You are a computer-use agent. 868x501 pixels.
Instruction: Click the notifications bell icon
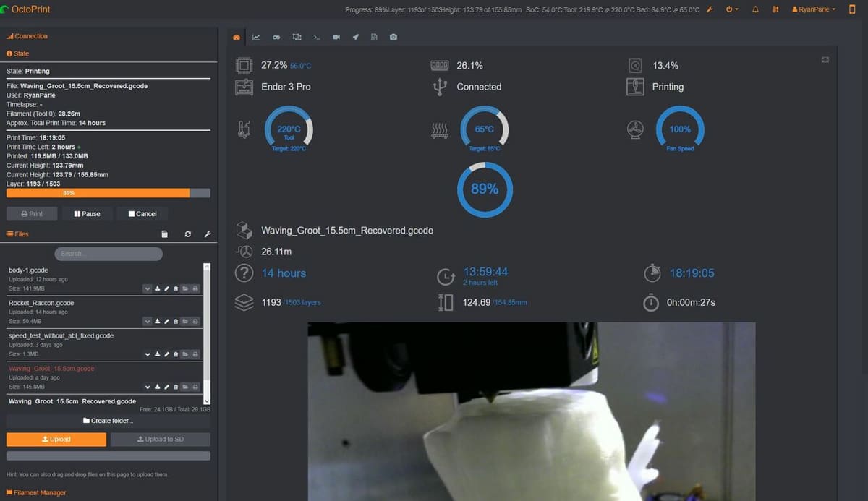[756, 9]
